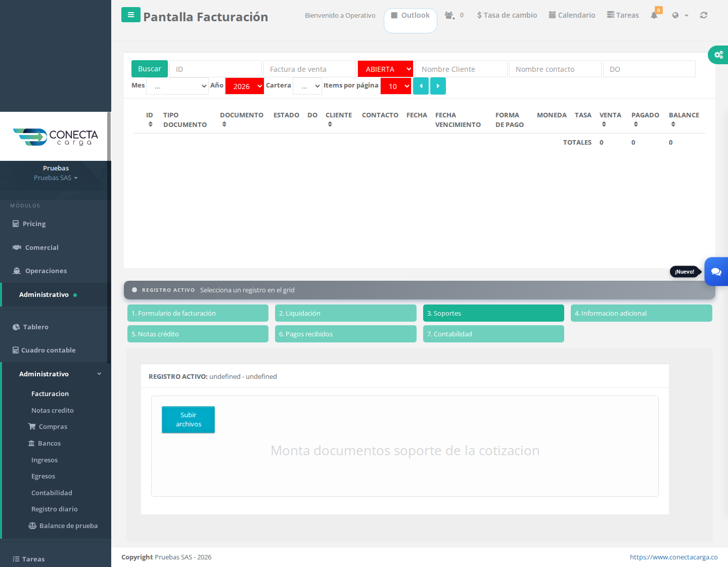728x567 pixels.
Task: Open Calendario in the header
Action: [x=572, y=15]
